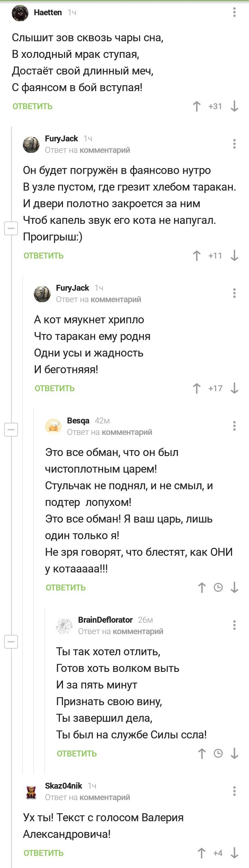Upvote Skaz04nik's comment
This screenshot has width=249, height=868.
point(202,853)
